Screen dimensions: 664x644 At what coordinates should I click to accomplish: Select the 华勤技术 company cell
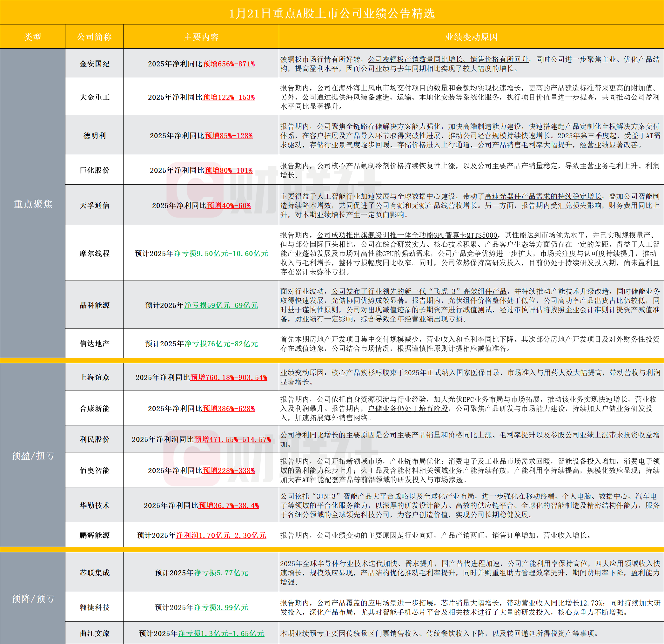point(94,505)
